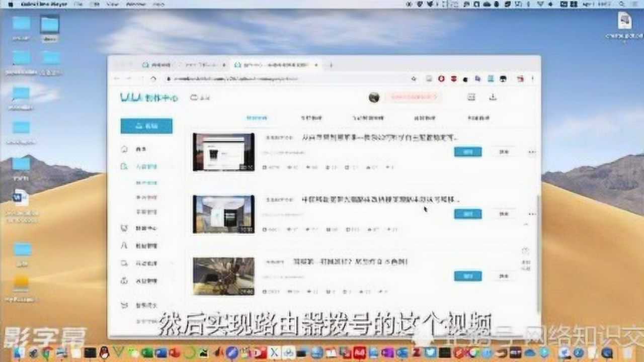Click the red Opera-style O extension icon
The width and height of the screenshot is (644, 362).
[441, 79]
